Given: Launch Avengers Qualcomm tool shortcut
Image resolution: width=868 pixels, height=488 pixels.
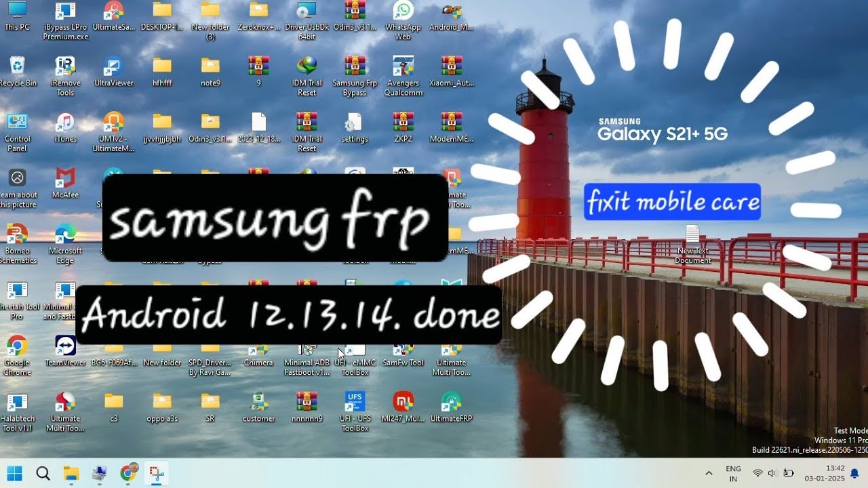Looking at the screenshot, I should [x=403, y=76].
